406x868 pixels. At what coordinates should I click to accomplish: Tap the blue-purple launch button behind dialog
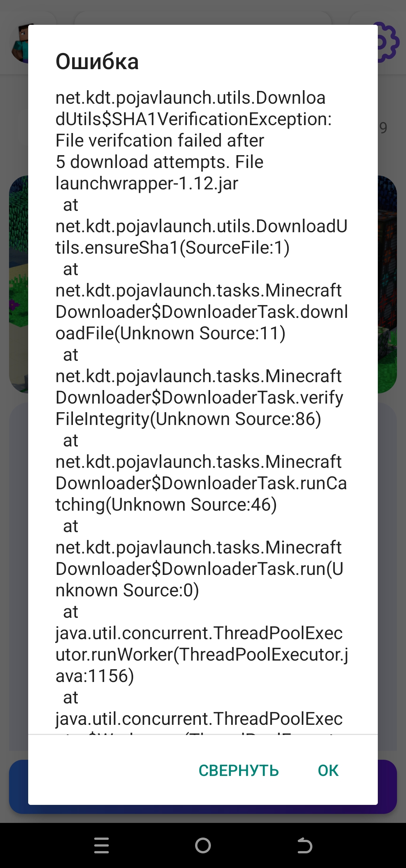pyautogui.click(x=203, y=809)
